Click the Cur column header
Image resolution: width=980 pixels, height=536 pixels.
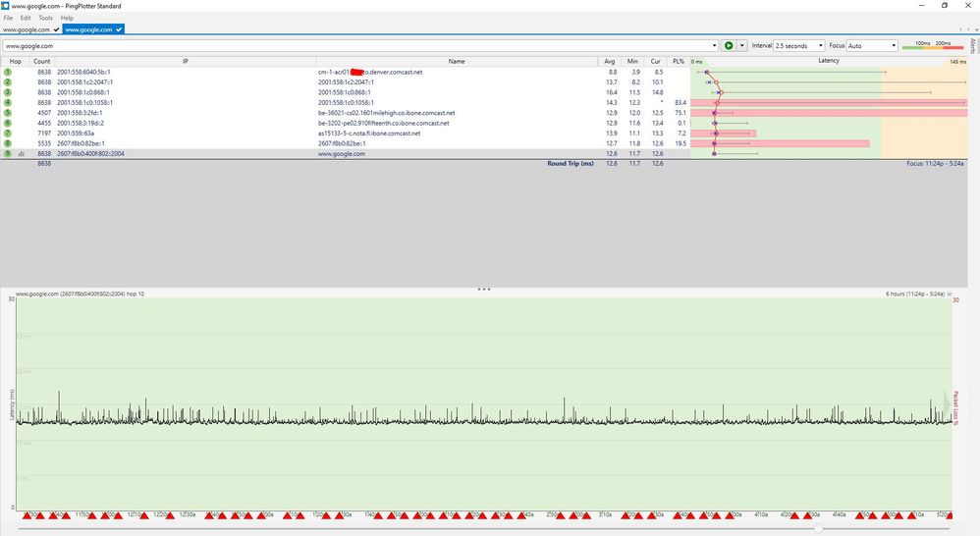[x=655, y=61]
